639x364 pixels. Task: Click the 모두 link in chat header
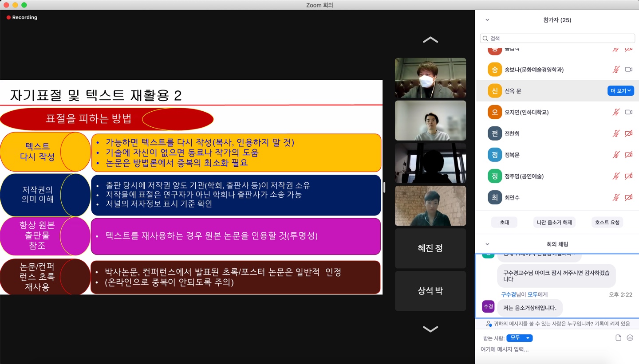pyautogui.click(x=532, y=294)
